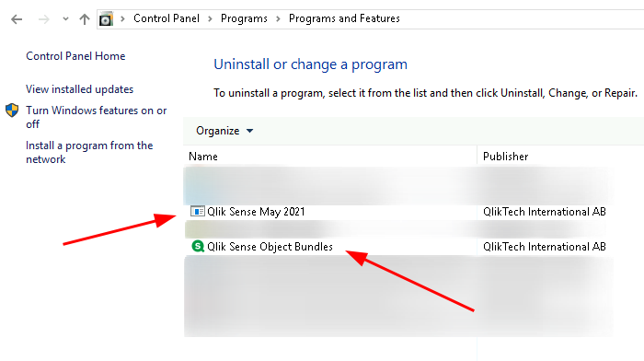Expand chevron after Control Panel breadcrumb
Viewport: 644px width, 361px height.
(x=210, y=19)
